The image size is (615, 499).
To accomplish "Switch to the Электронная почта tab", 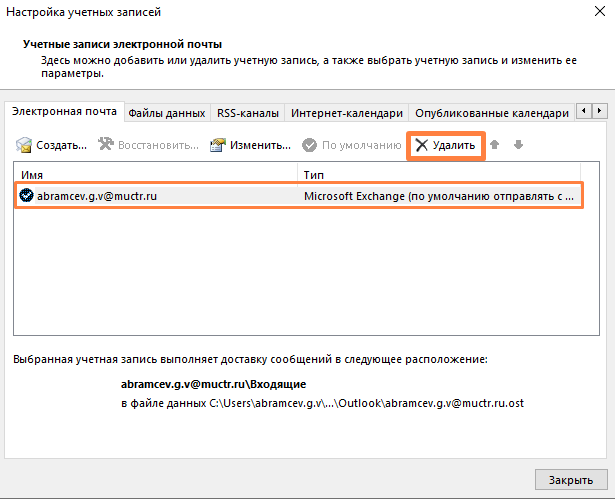I will (x=63, y=112).
